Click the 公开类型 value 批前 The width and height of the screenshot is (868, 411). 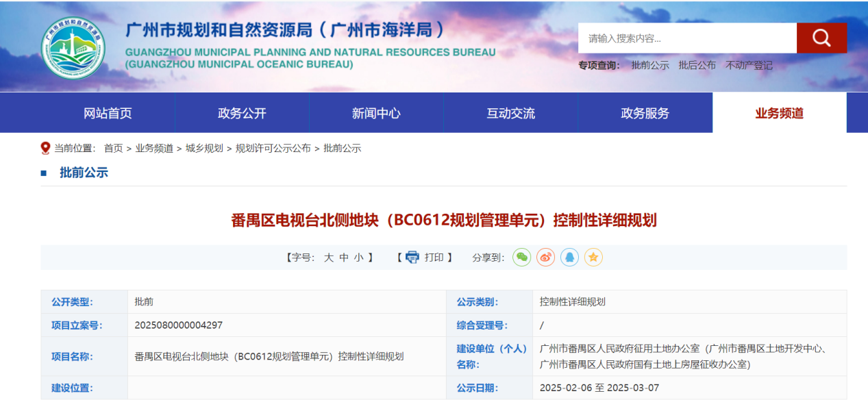click(x=144, y=301)
